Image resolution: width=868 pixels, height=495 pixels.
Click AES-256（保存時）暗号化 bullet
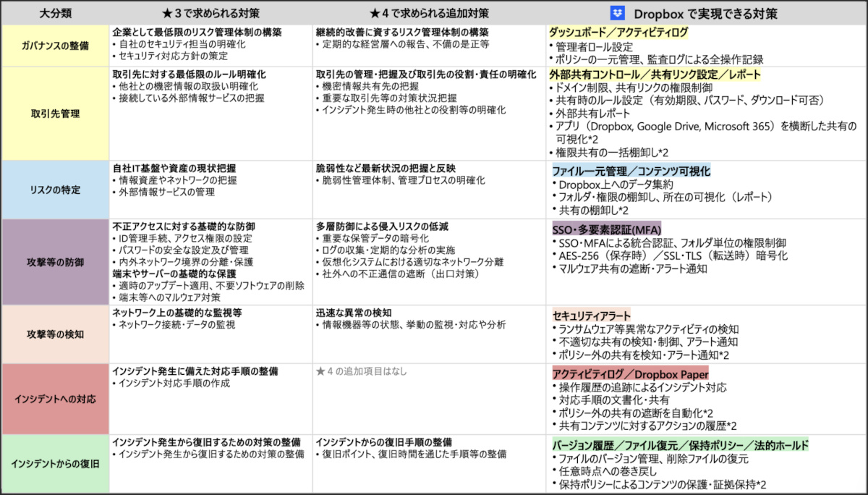pos(669,255)
